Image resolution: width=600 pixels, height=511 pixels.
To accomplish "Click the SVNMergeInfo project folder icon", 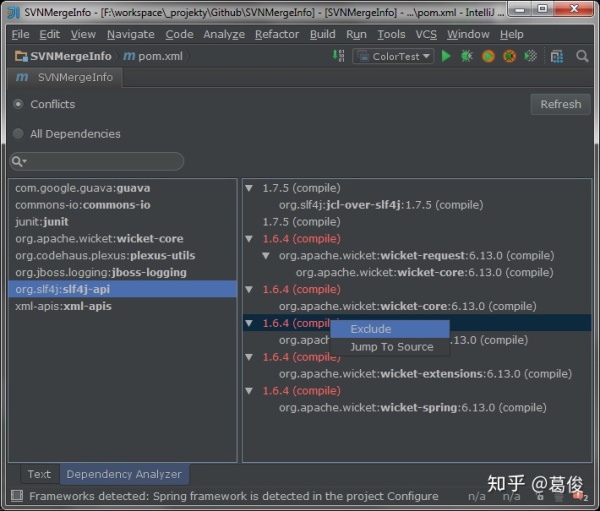I will [x=21, y=56].
